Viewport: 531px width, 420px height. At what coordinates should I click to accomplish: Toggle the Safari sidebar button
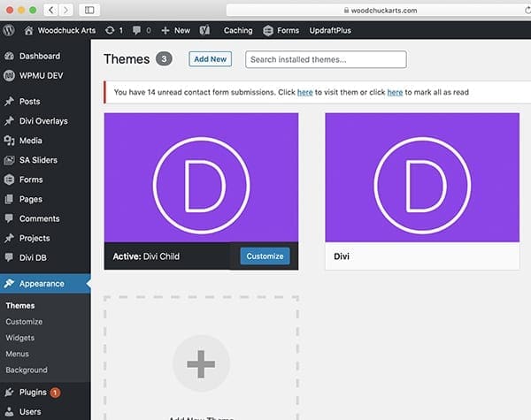point(89,10)
